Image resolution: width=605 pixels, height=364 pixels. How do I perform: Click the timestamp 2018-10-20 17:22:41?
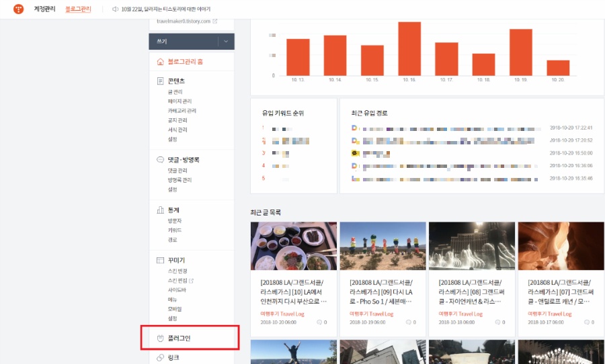[x=571, y=128]
